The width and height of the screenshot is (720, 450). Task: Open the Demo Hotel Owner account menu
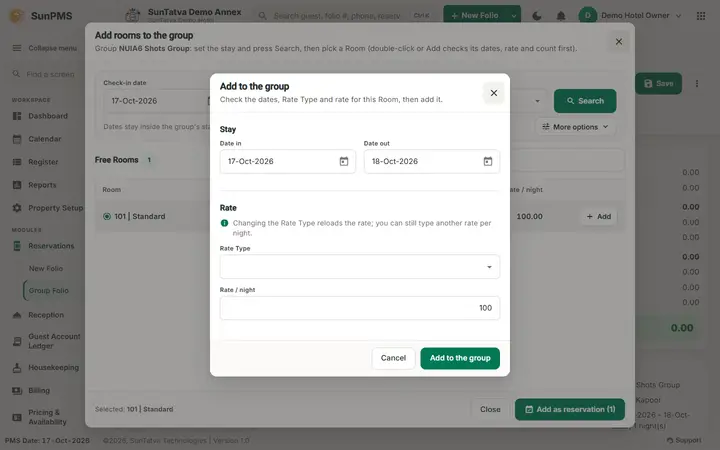point(630,16)
